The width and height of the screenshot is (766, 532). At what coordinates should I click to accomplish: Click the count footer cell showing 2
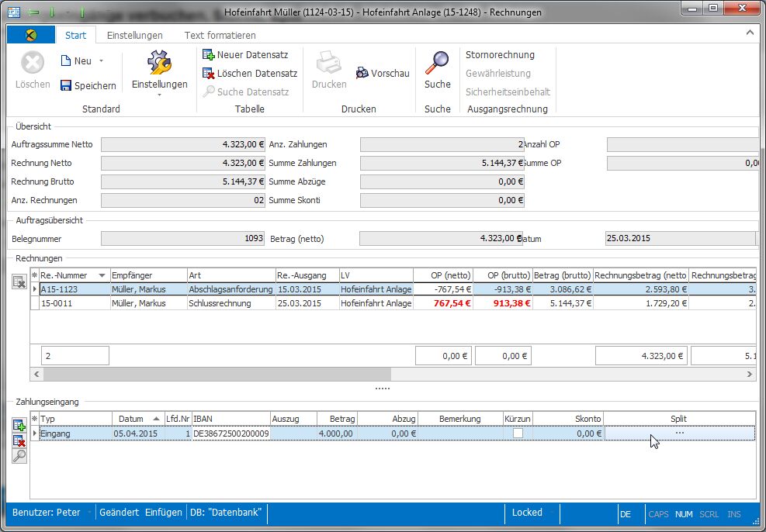pos(75,356)
